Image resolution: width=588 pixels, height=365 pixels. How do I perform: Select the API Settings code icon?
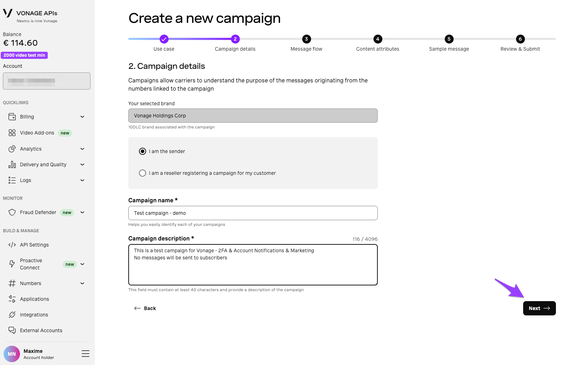[12, 245]
